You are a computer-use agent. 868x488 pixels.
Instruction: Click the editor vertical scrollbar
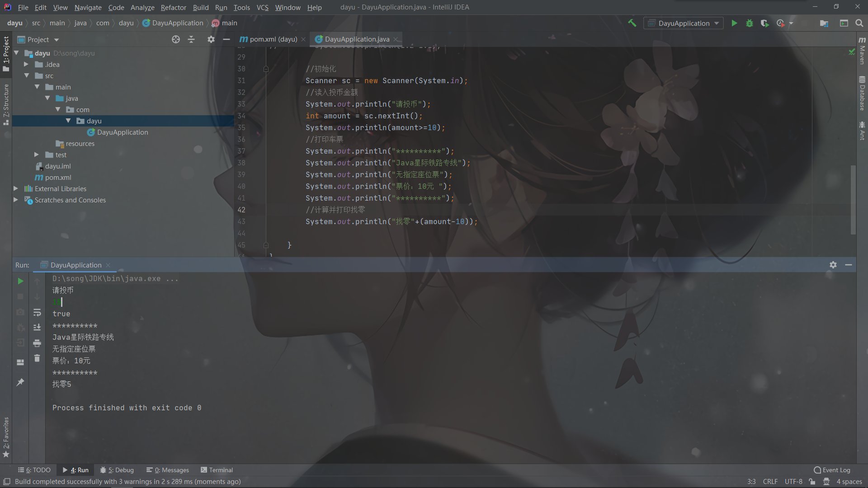(853, 199)
